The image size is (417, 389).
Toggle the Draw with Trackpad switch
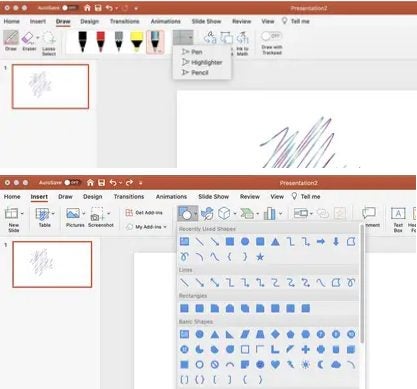coord(271,36)
